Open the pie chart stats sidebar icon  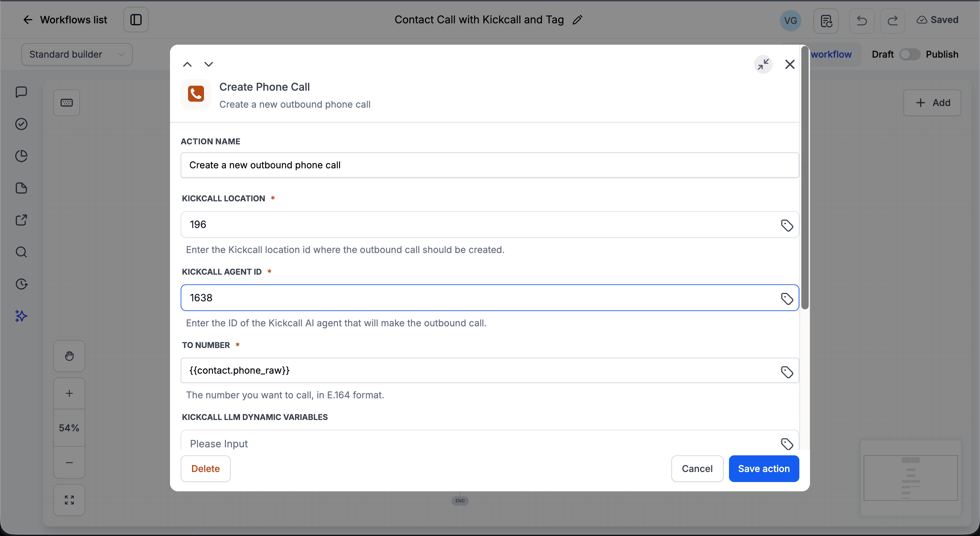21,156
